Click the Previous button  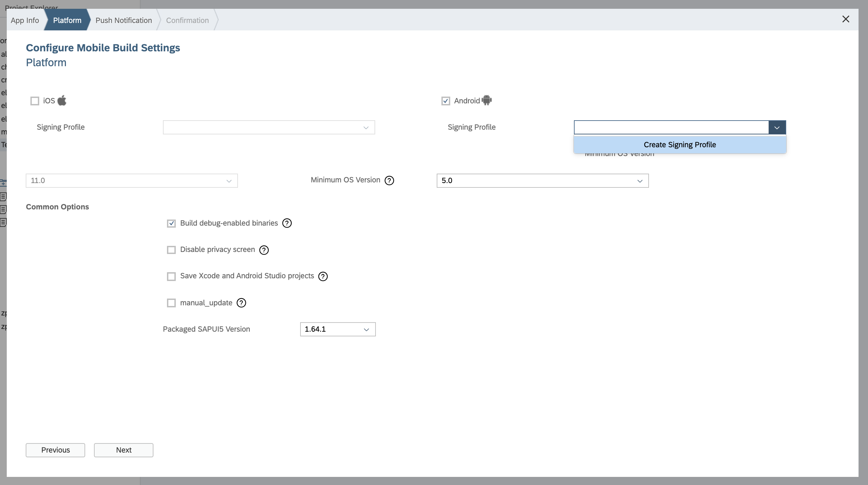[x=55, y=450]
